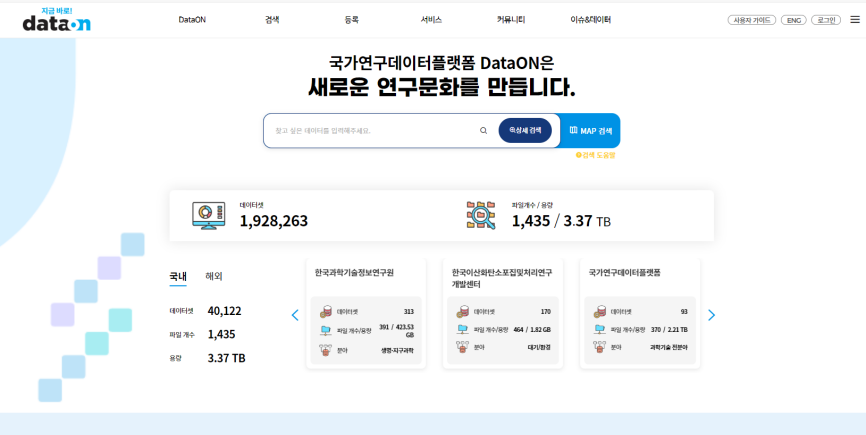The width and height of the screenshot is (866, 435).
Task: Show next institution cards with right arrow
Action: click(x=711, y=315)
